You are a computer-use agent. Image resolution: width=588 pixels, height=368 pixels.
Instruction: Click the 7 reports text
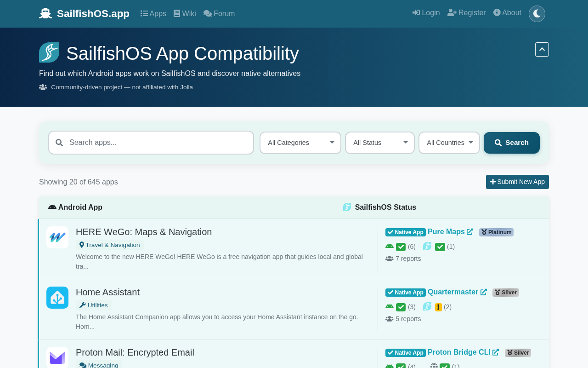tap(408, 259)
